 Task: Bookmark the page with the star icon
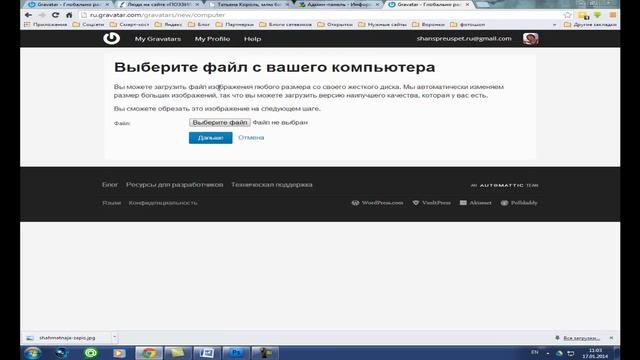point(567,15)
